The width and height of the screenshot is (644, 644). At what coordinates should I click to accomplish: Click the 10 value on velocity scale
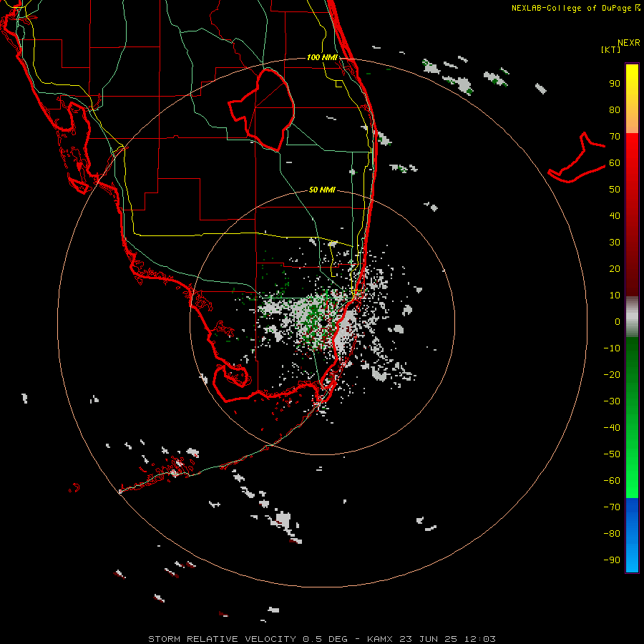(615, 296)
